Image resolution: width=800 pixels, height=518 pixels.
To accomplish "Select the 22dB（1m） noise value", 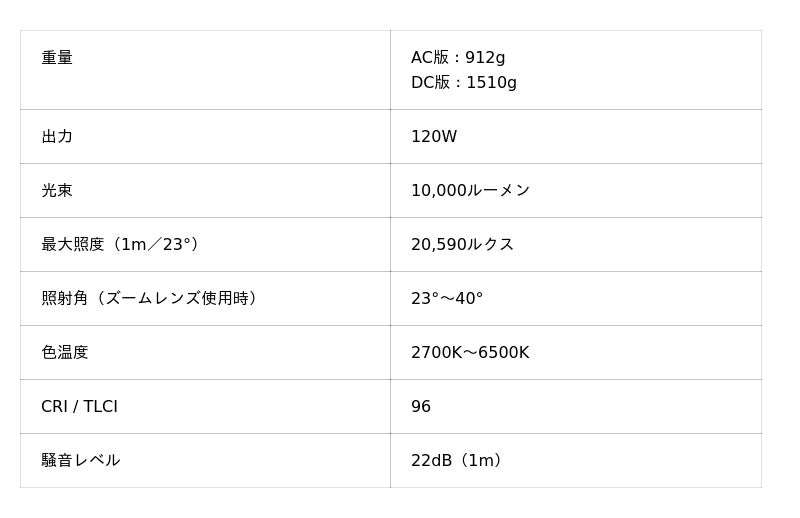I will pyautogui.click(x=457, y=461).
